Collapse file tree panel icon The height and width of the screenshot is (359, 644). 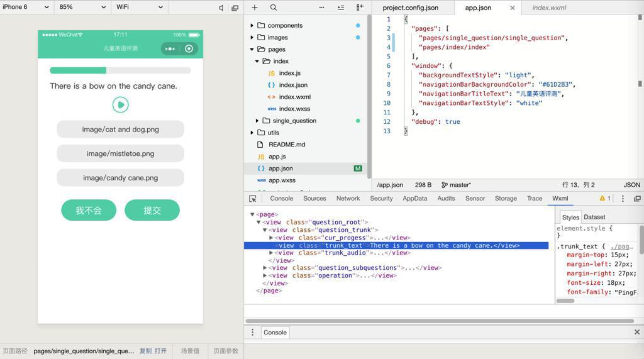coord(360,7)
